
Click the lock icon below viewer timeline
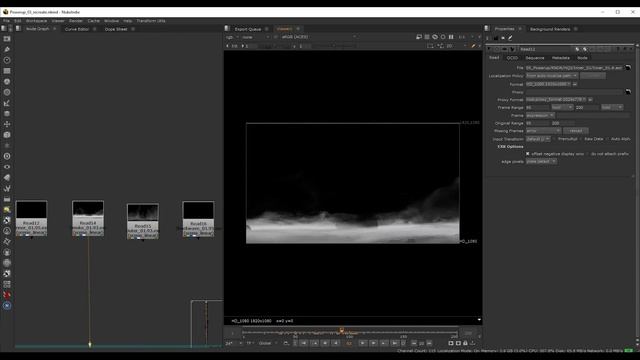pos(465,343)
